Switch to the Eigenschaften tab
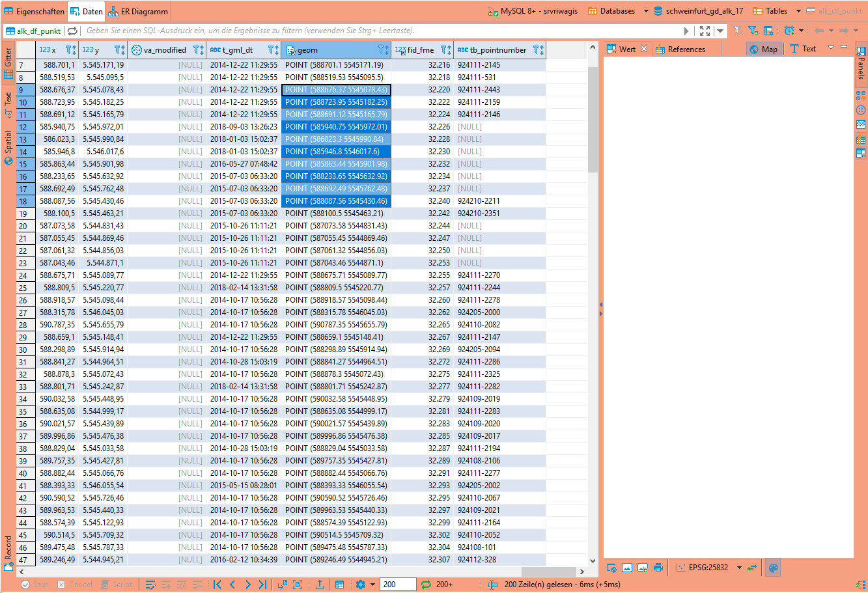 [35, 11]
